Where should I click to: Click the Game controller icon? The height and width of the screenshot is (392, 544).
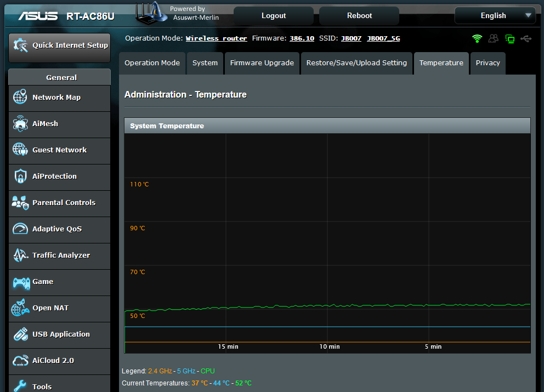click(x=21, y=283)
